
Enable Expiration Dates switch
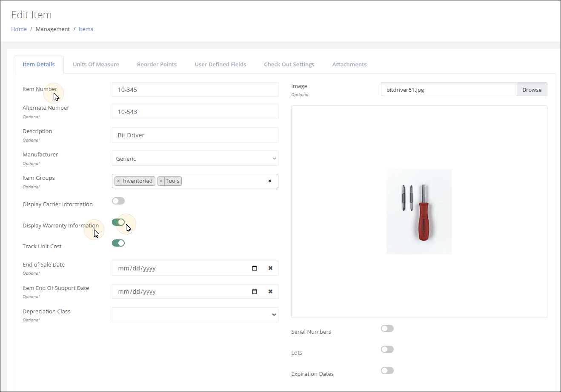click(x=387, y=371)
